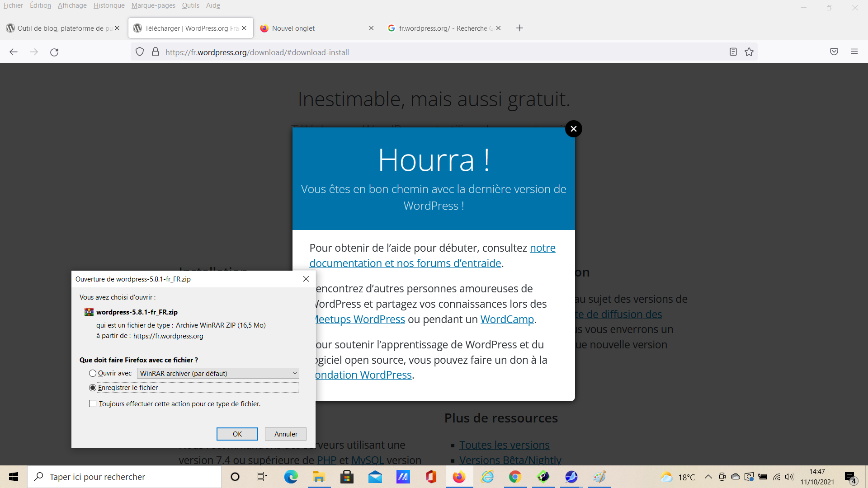Open Édition menu
This screenshot has height=488, width=868.
(x=40, y=5)
